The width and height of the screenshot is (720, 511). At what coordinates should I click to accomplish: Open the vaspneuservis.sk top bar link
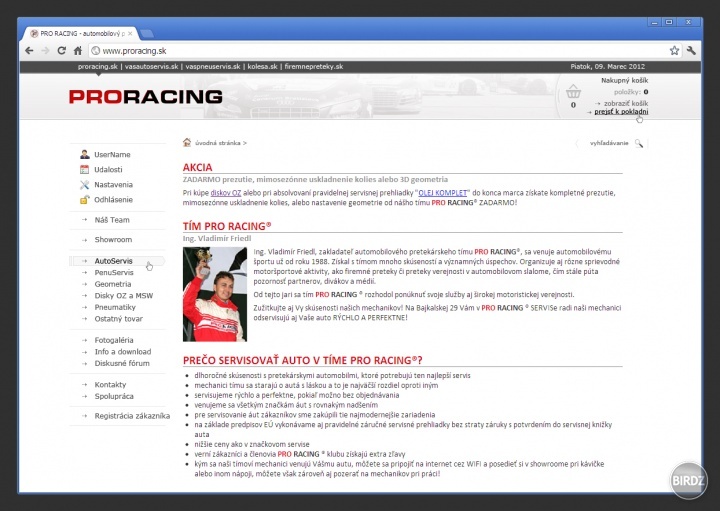point(213,67)
